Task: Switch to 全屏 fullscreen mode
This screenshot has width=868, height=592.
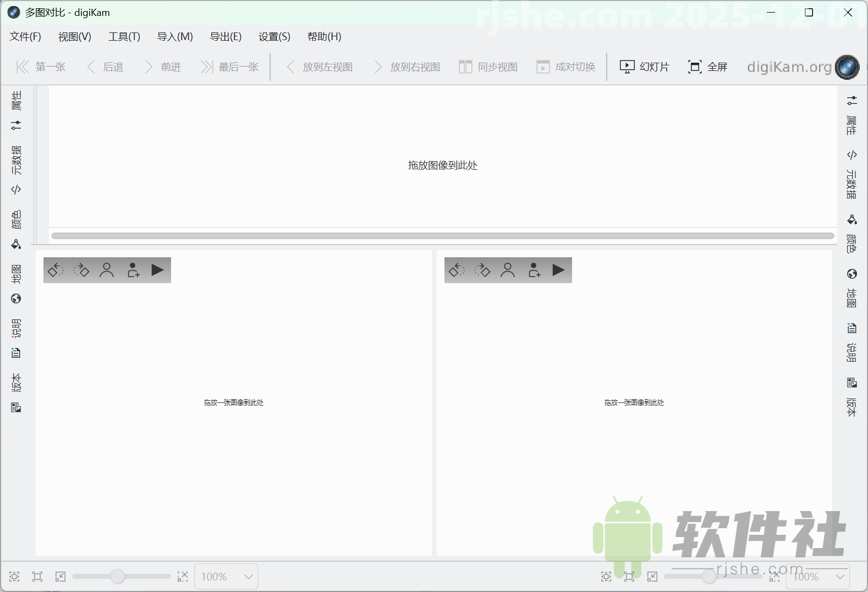Action: (x=708, y=67)
